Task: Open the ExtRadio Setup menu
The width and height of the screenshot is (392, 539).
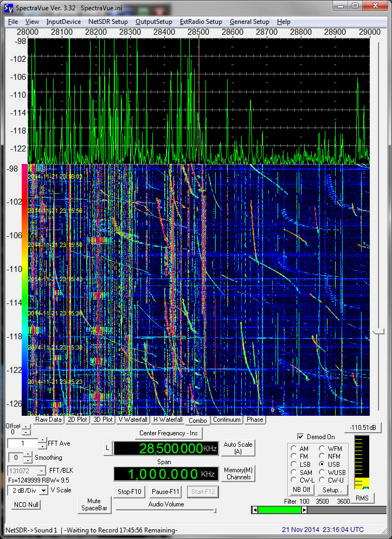Action: click(201, 22)
